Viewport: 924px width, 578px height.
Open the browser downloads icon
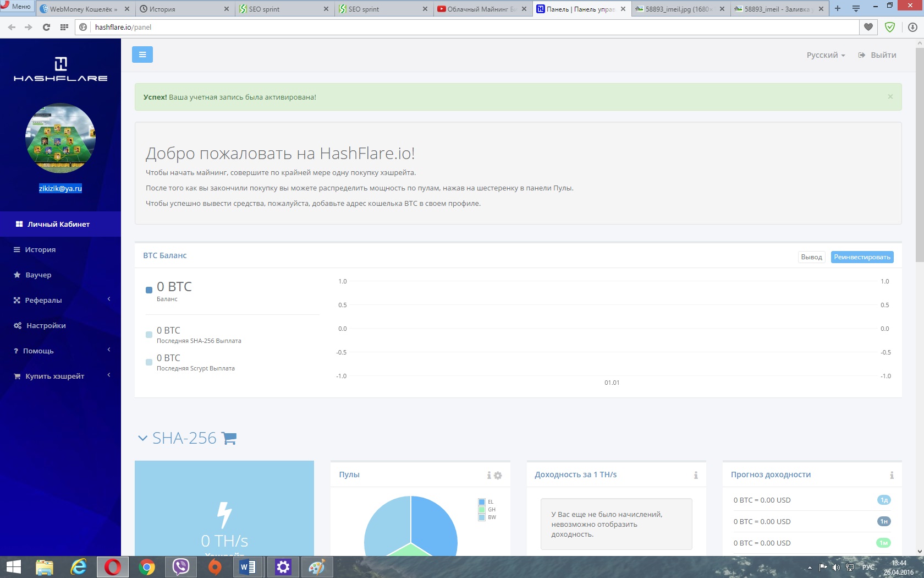[912, 27]
